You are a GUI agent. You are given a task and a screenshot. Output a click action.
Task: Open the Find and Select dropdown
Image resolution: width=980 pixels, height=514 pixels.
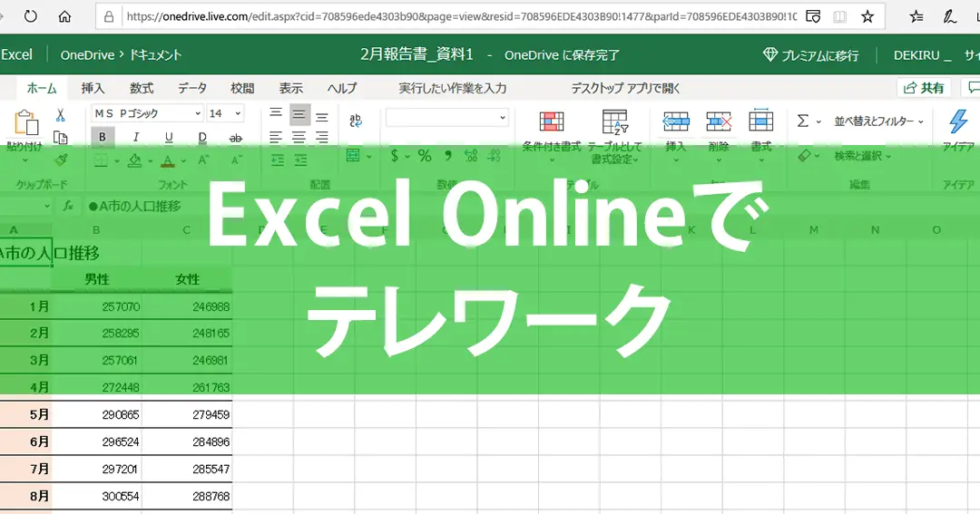pos(863,156)
